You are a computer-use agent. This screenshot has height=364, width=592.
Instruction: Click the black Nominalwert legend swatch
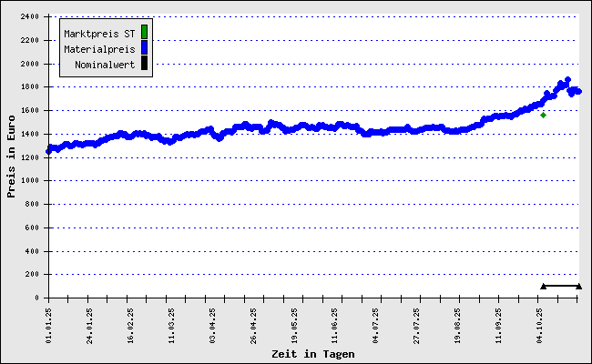[x=144, y=64]
